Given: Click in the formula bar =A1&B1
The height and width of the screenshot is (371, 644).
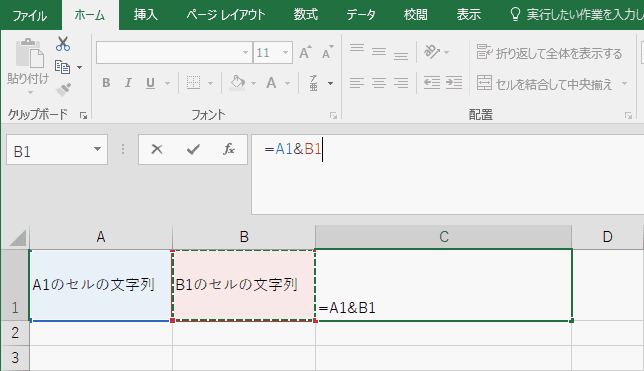Looking at the screenshot, I should pyautogui.click(x=448, y=174).
